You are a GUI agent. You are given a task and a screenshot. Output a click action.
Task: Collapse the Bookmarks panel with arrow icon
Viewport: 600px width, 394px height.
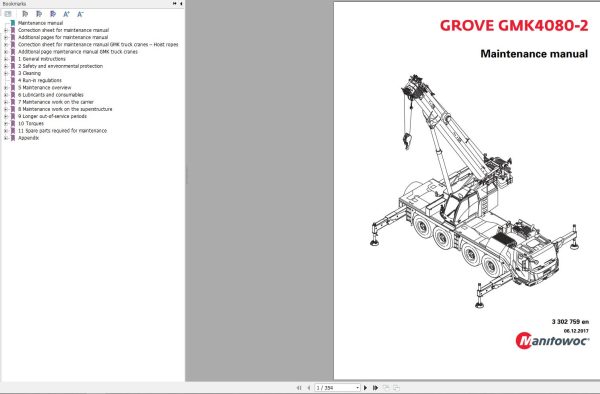181,3
